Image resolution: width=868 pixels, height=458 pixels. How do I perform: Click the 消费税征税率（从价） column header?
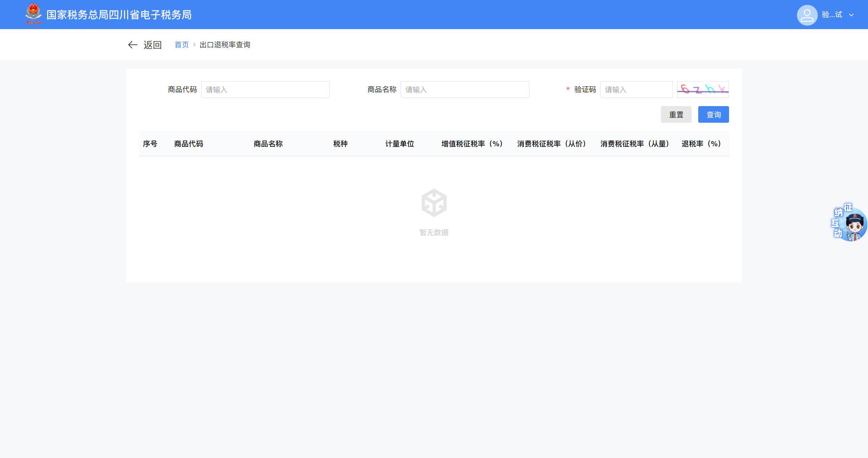tap(552, 144)
